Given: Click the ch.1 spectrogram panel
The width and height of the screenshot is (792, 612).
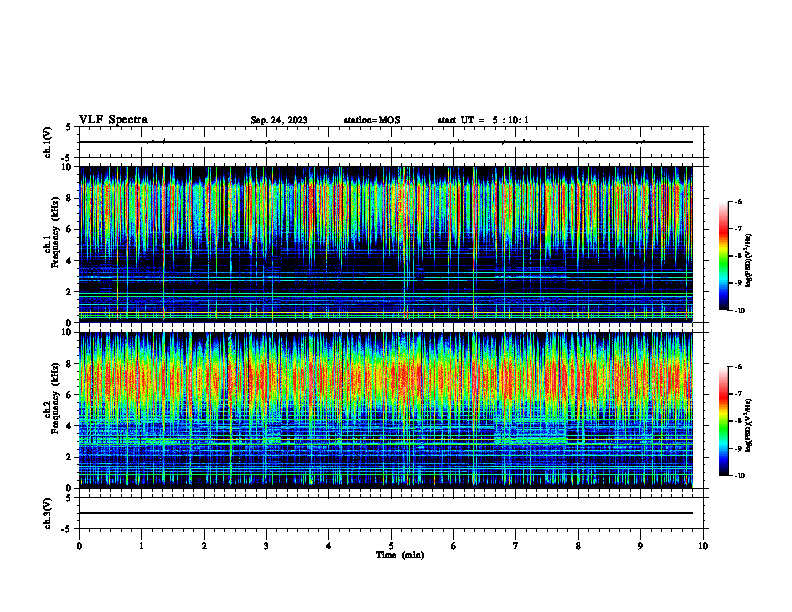Looking at the screenshot, I should tap(386, 244).
